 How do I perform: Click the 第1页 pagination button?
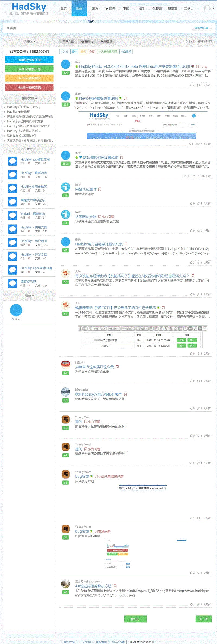[135, 619]
